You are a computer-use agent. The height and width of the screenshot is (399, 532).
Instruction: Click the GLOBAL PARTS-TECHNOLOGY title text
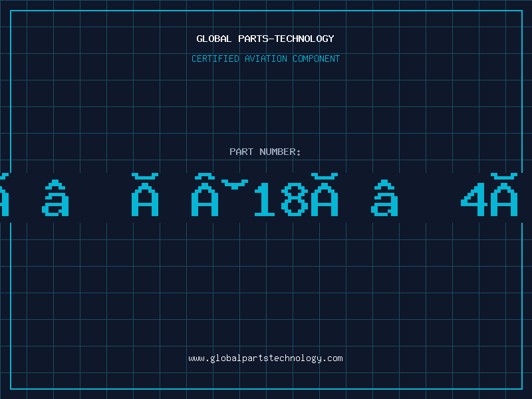pyautogui.click(x=265, y=39)
